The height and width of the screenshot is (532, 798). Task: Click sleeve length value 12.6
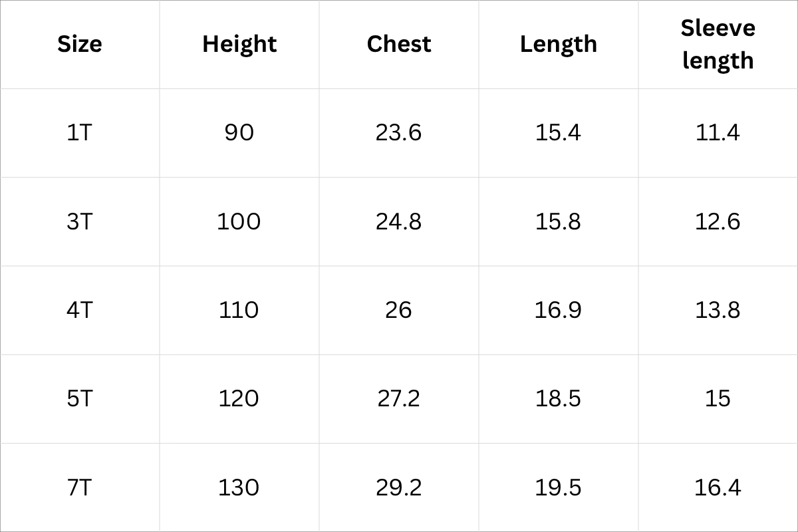click(x=718, y=221)
